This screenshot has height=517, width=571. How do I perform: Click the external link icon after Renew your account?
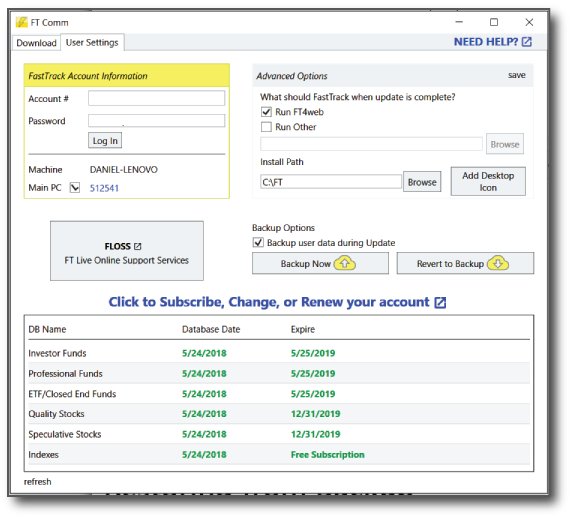(440, 302)
